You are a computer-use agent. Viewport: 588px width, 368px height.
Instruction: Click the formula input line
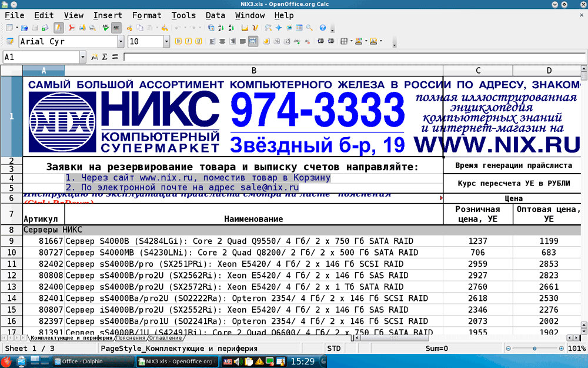353,57
